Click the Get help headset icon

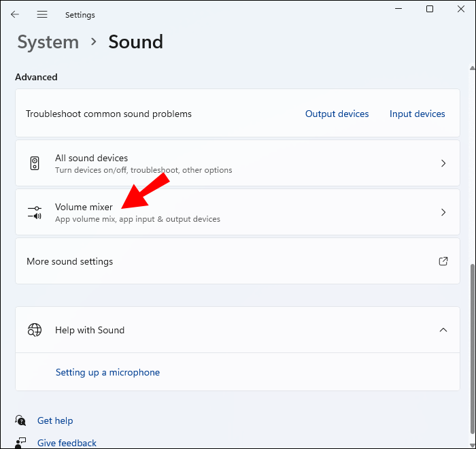(x=21, y=420)
